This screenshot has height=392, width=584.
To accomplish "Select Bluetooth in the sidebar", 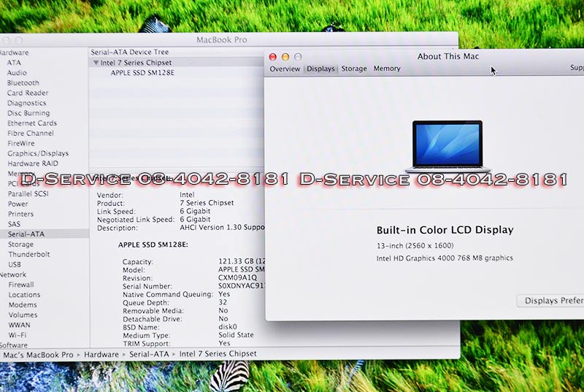I will pyautogui.click(x=23, y=82).
